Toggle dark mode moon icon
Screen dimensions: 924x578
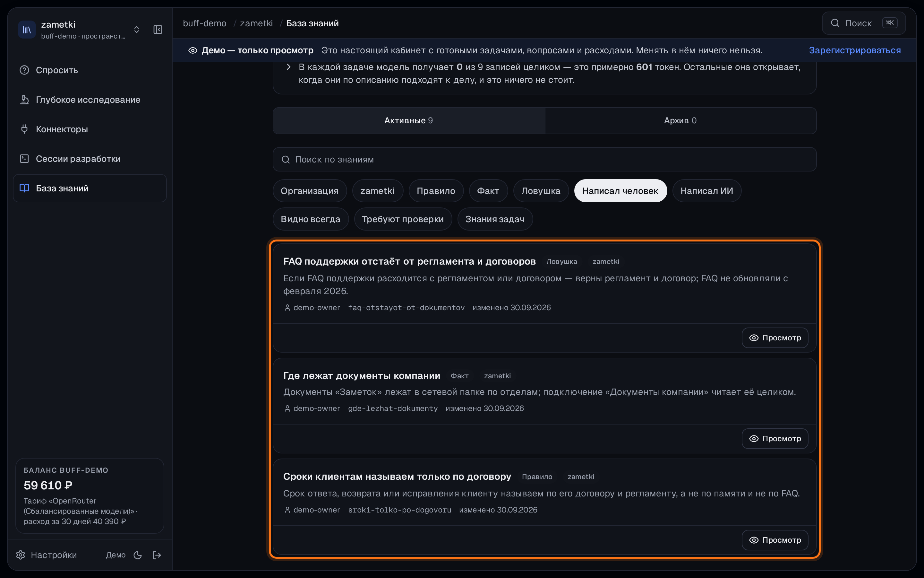click(x=138, y=555)
